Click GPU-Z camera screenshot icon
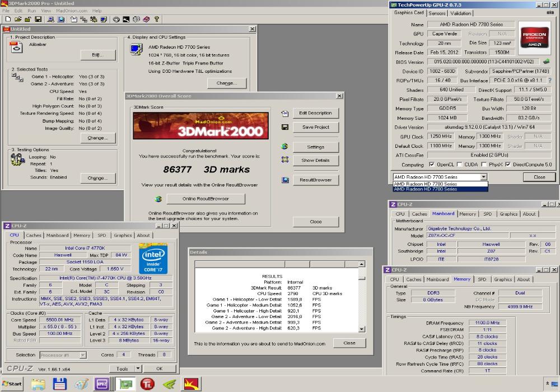This screenshot has height=392, width=560. (x=550, y=12)
